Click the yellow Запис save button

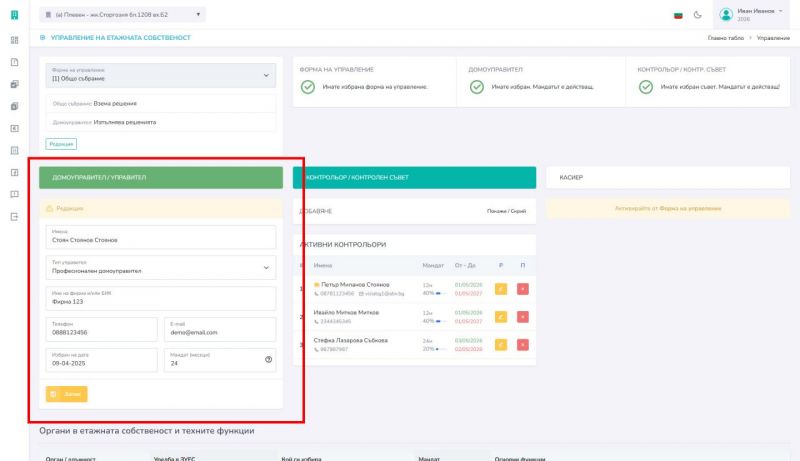coord(66,394)
